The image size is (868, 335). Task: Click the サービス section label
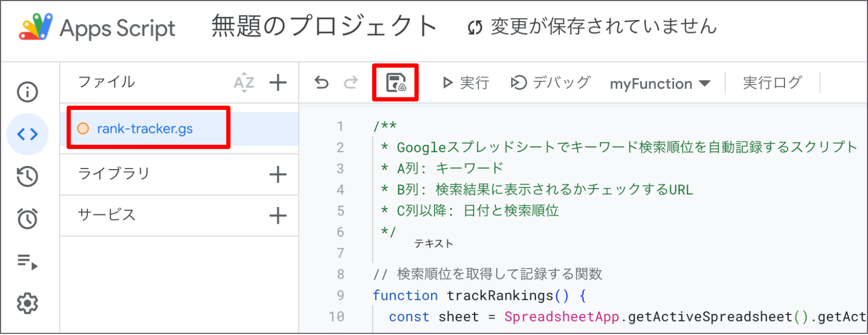point(107,215)
